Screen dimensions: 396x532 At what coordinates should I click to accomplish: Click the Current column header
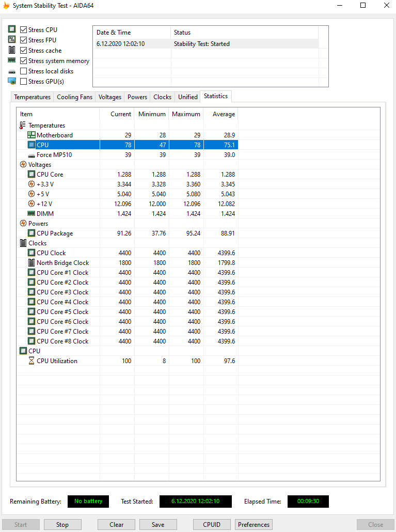[x=117, y=114]
